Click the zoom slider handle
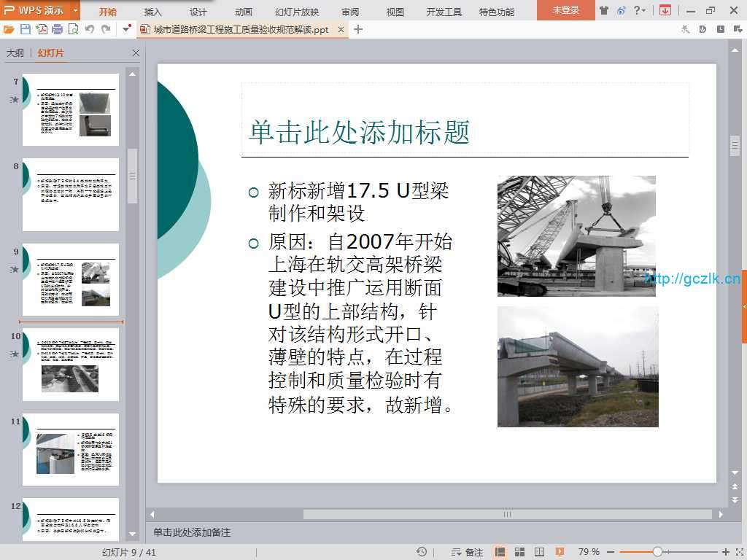 [x=657, y=552]
